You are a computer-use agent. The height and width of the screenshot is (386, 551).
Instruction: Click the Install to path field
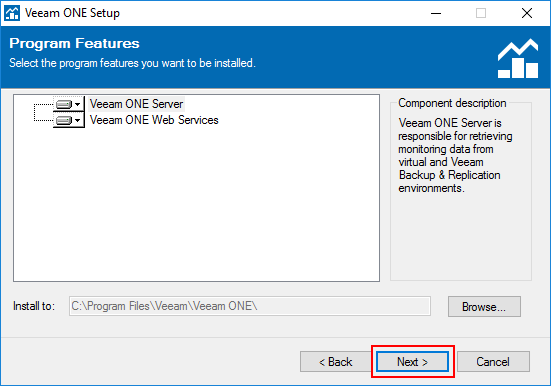250,306
